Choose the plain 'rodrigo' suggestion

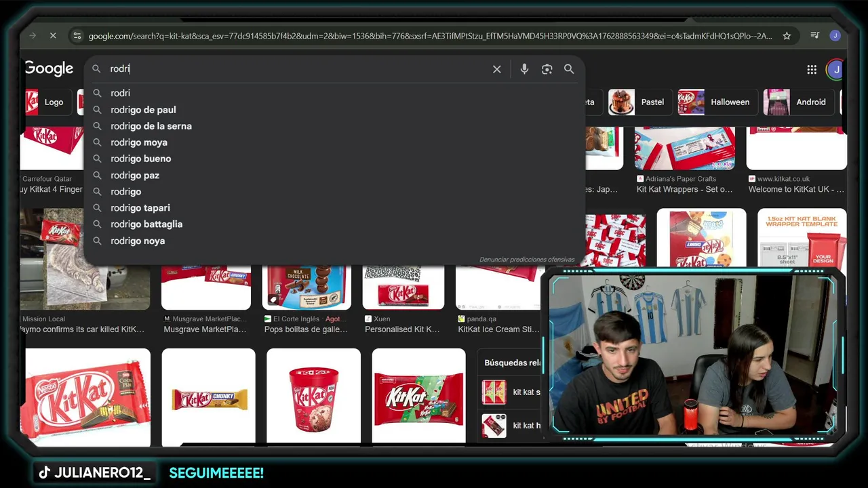[x=334, y=191]
